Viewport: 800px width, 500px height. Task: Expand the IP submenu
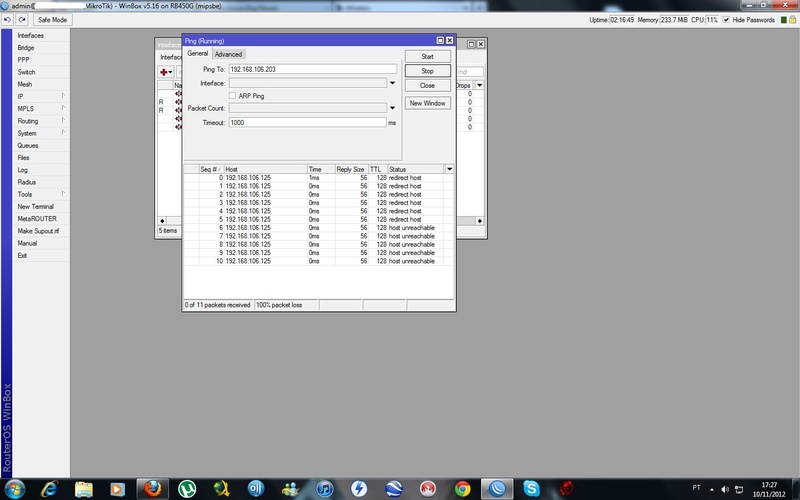[41, 96]
